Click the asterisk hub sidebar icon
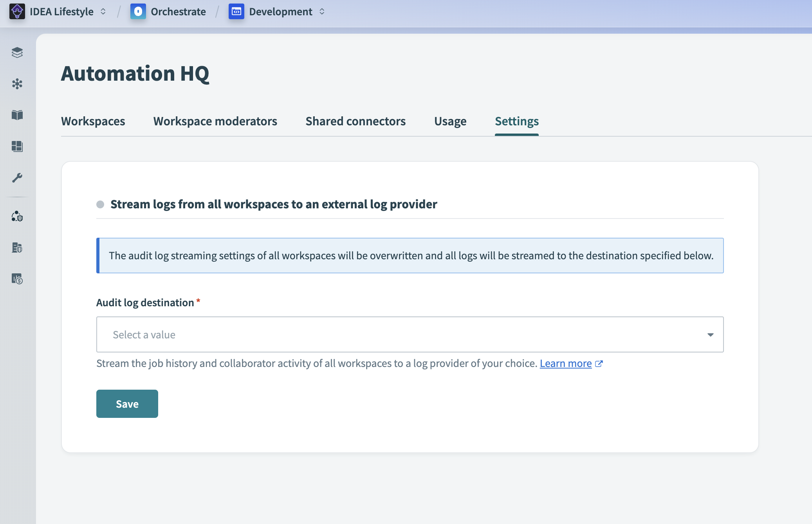Screen dimensions: 812x524 pos(17,84)
